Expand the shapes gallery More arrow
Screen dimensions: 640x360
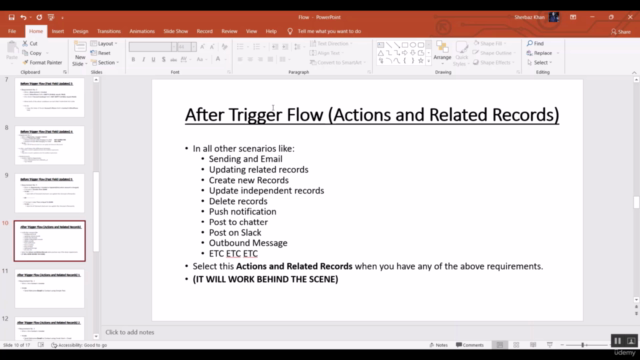(x=428, y=61)
